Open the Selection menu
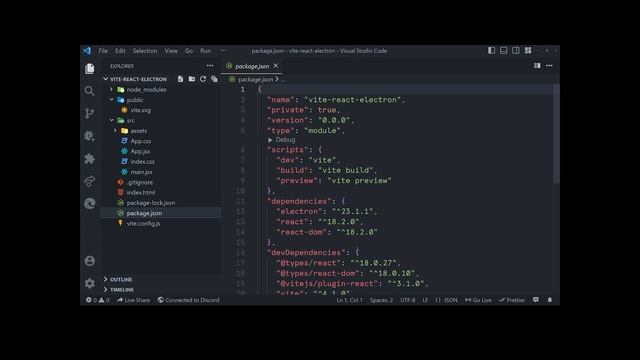 pyautogui.click(x=145, y=51)
